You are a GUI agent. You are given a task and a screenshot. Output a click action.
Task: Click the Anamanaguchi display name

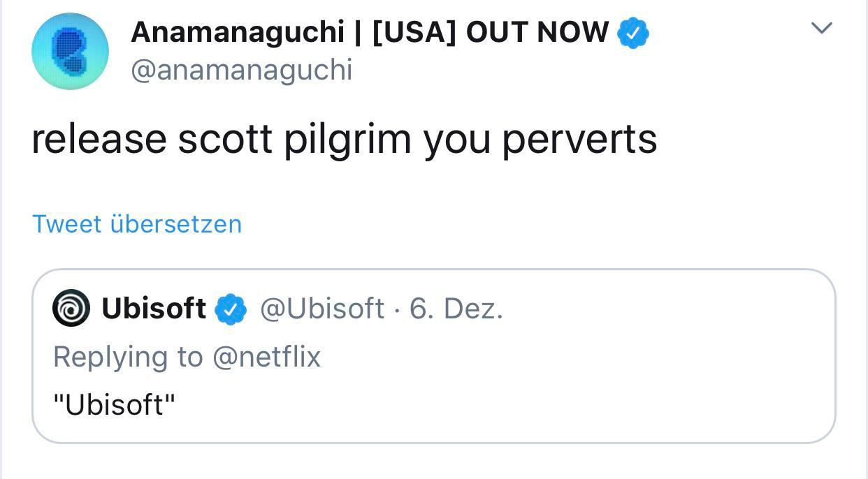370,31
